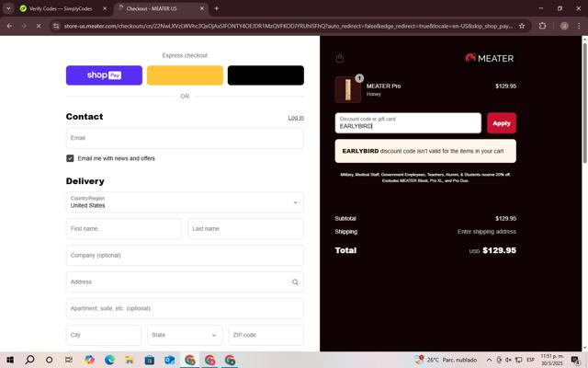Click the EARLYBIRD invalid code message

[x=425, y=151]
